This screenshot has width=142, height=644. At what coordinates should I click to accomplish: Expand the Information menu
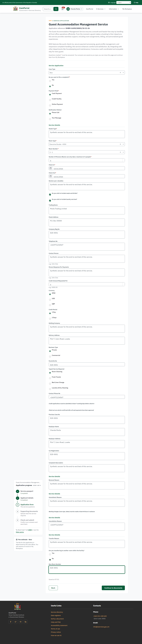[x=114, y=9]
